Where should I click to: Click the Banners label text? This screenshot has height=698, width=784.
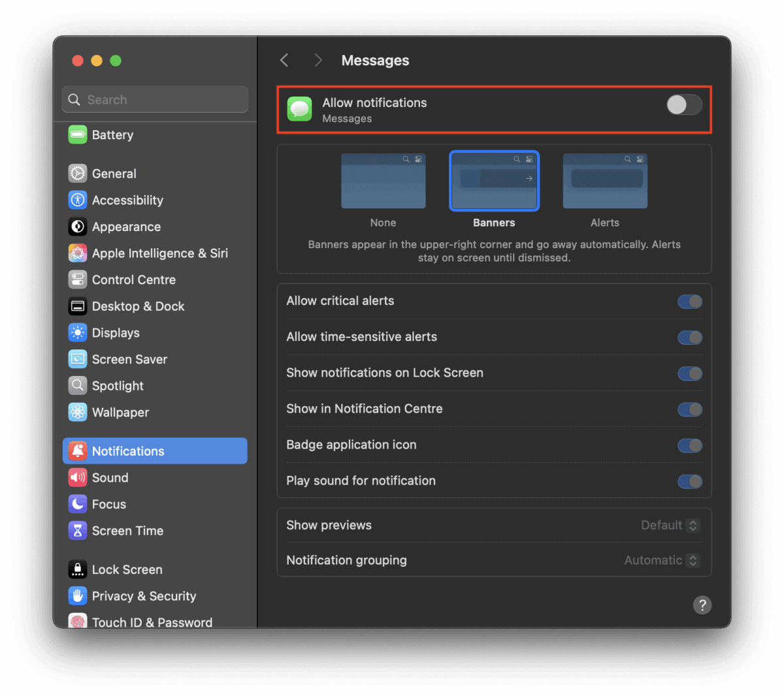point(494,223)
